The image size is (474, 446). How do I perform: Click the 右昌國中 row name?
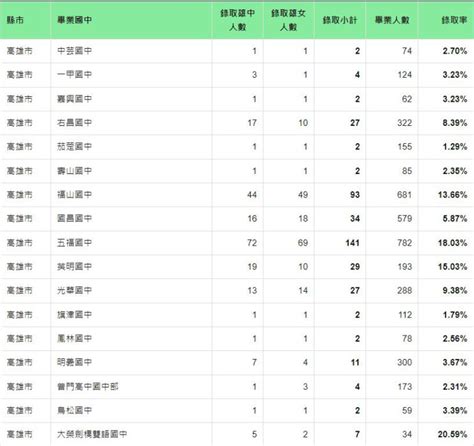tap(75, 123)
